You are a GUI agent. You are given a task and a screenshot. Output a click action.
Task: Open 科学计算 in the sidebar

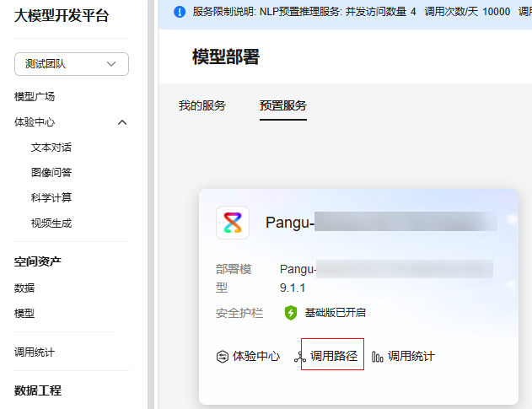click(51, 197)
